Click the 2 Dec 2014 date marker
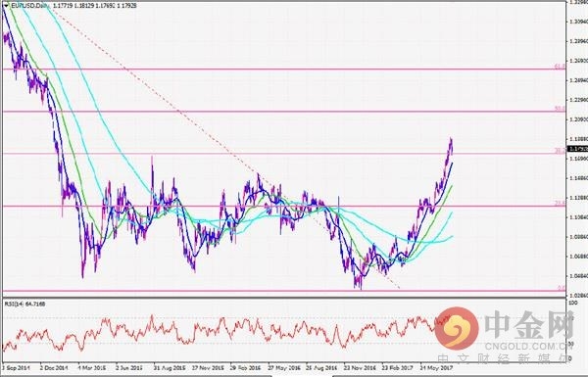Viewport: 588px width, 377px height. (54, 368)
